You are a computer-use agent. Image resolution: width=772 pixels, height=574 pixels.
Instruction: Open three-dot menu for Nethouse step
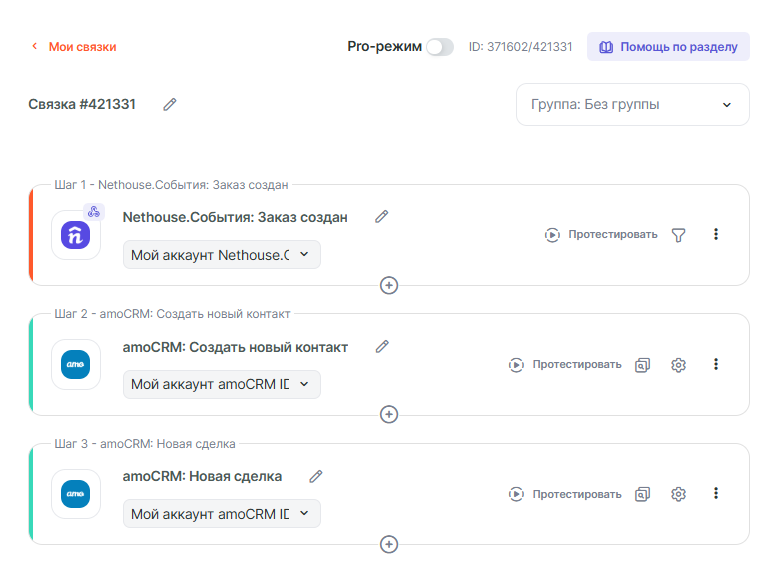click(715, 234)
